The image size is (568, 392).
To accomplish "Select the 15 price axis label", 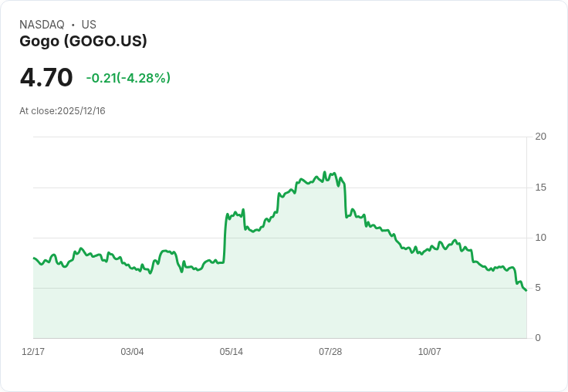I will (x=540, y=188).
